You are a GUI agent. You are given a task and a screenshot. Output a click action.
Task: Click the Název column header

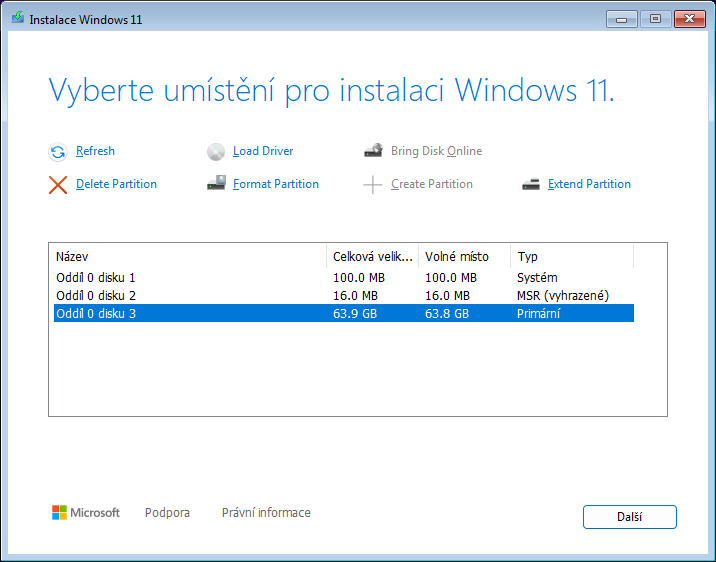[190, 257]
